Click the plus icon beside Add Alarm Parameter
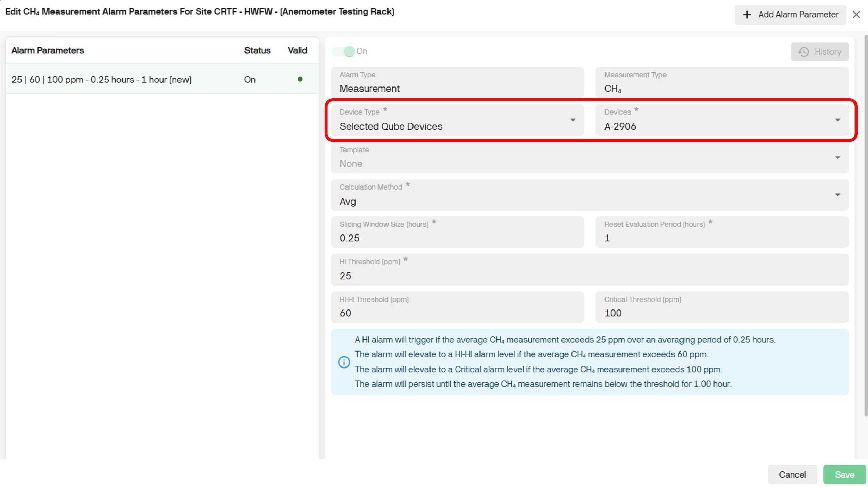This screenshot has width=868, height=487. pos(747,15)
